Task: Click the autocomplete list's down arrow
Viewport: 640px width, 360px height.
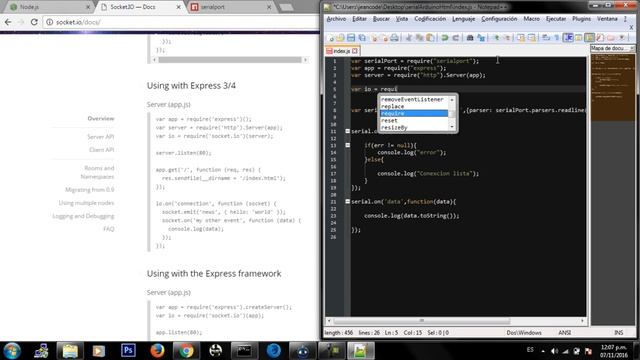Action: (x=452, y=127)
